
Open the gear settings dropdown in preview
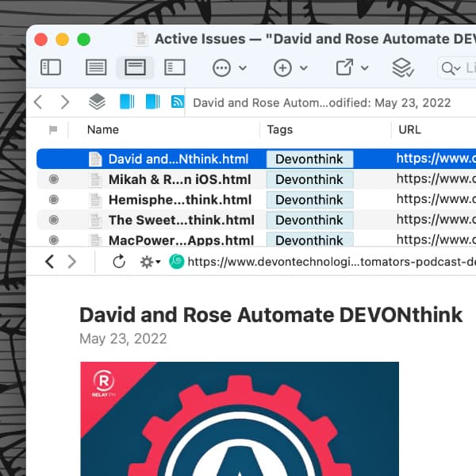click(150, 262)
